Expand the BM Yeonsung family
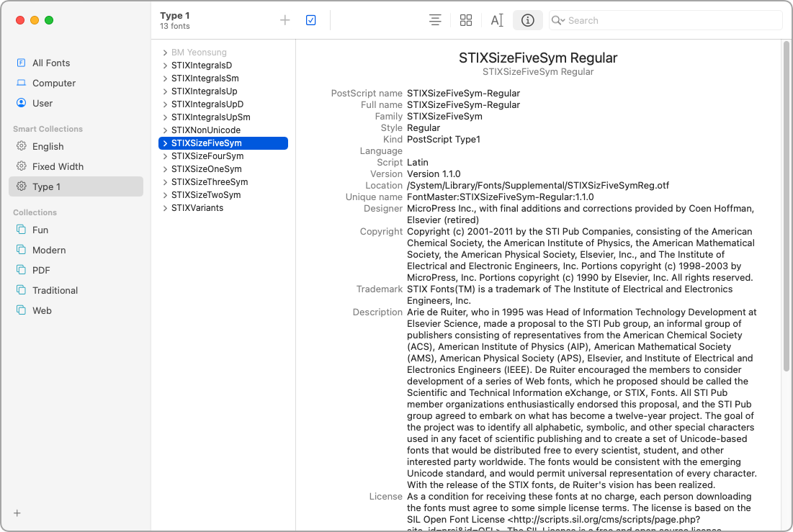Viewport: 793px width, 532px height. (x=164, y=52)
